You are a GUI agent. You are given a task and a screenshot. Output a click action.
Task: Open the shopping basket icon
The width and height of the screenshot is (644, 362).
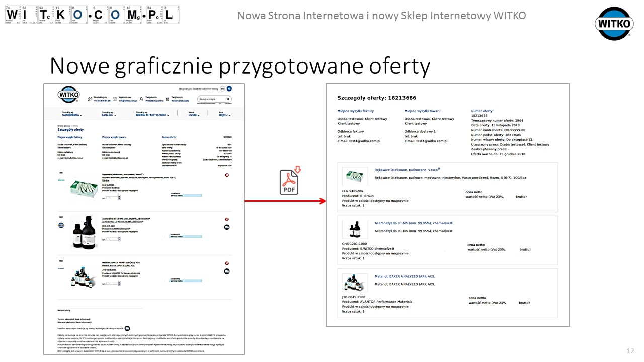tap(167, 99)
